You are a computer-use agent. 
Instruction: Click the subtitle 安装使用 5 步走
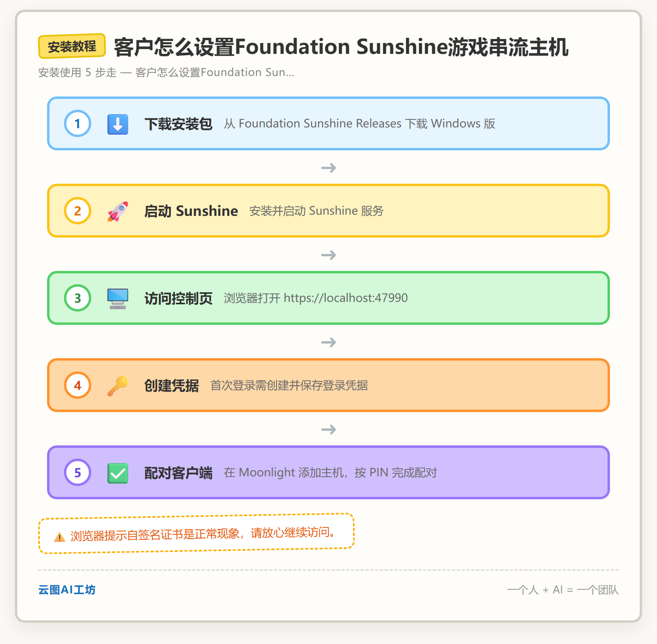coord(166,72)
